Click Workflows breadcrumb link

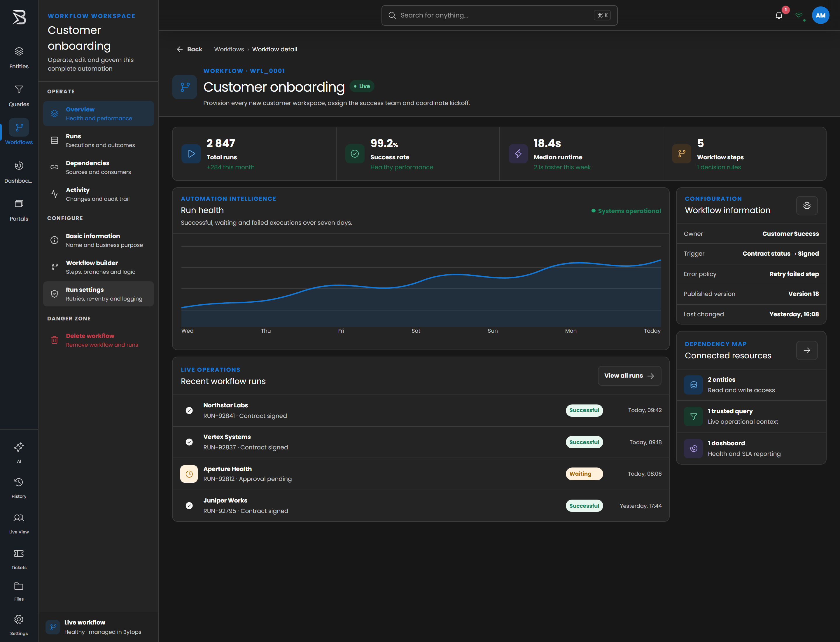(x=229, y=49)
